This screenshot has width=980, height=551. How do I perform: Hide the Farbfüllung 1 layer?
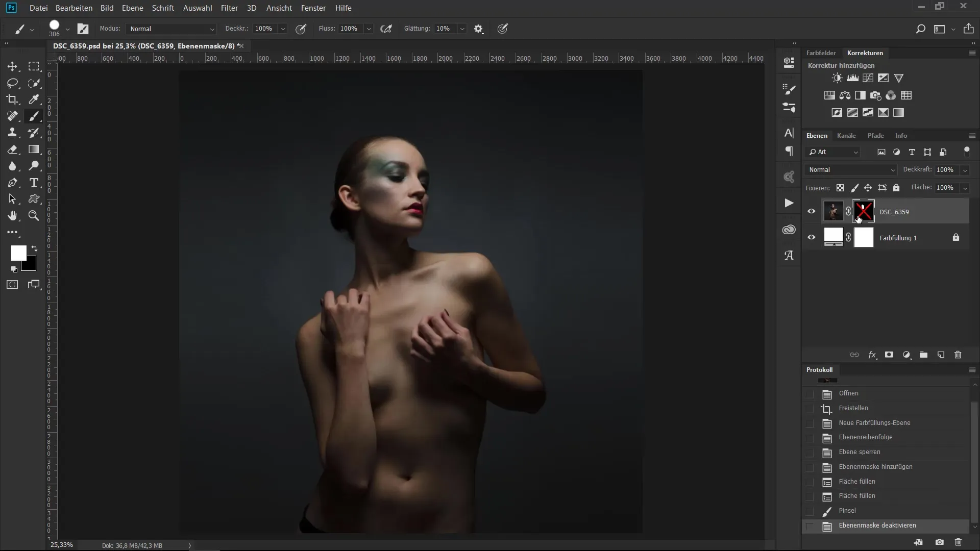(x=811, y=237)
